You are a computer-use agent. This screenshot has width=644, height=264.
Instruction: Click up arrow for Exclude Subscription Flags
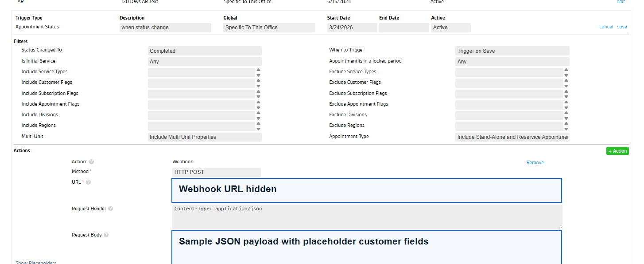(x=566, y=91)
